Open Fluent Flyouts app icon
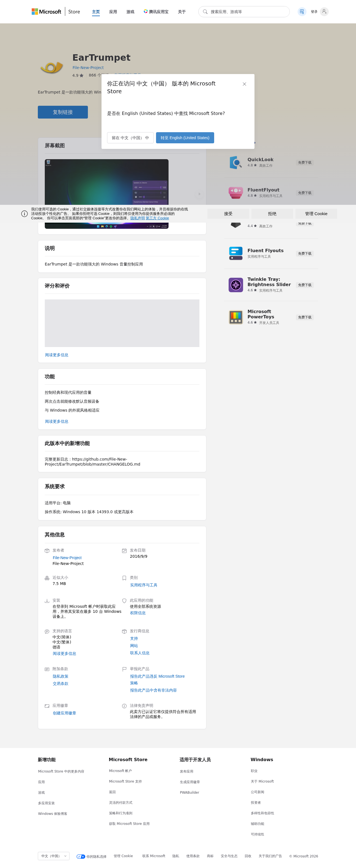Image resolution: width=356 pixels, height=868 pixels. point(236,254)
